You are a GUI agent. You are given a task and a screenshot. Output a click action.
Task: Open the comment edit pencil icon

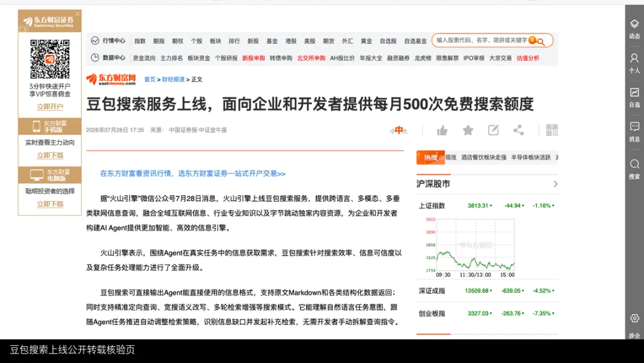(x=493, y=130)
